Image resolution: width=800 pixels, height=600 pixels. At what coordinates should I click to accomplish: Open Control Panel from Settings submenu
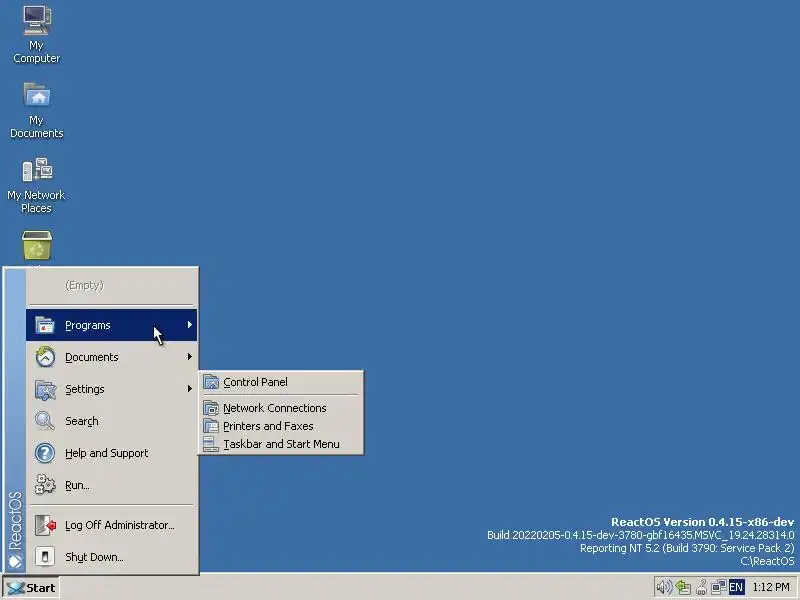click(281, 382)
